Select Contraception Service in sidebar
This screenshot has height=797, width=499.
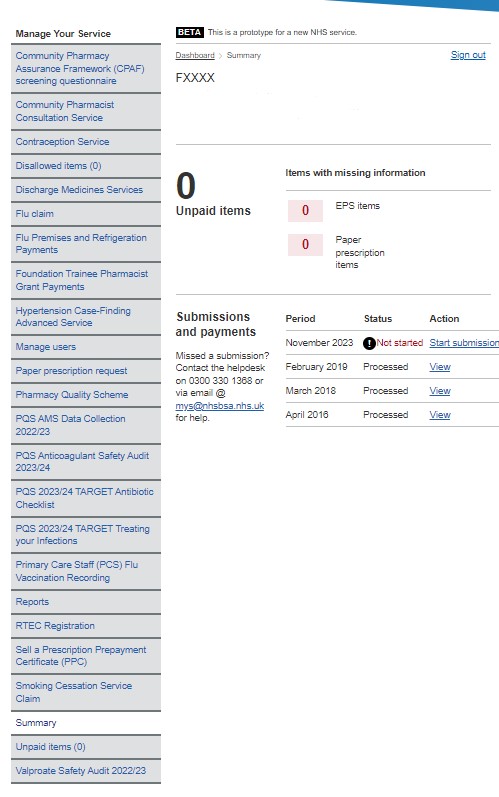click(x=86, y=142)
